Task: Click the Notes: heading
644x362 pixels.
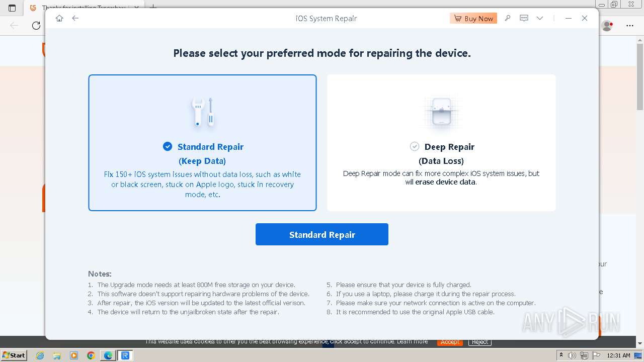Action: [x=100, y=274]
